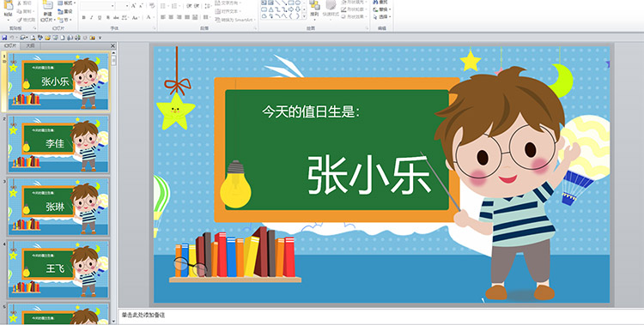
Task: Click the Bold formatting button
Action: [84, 17]
